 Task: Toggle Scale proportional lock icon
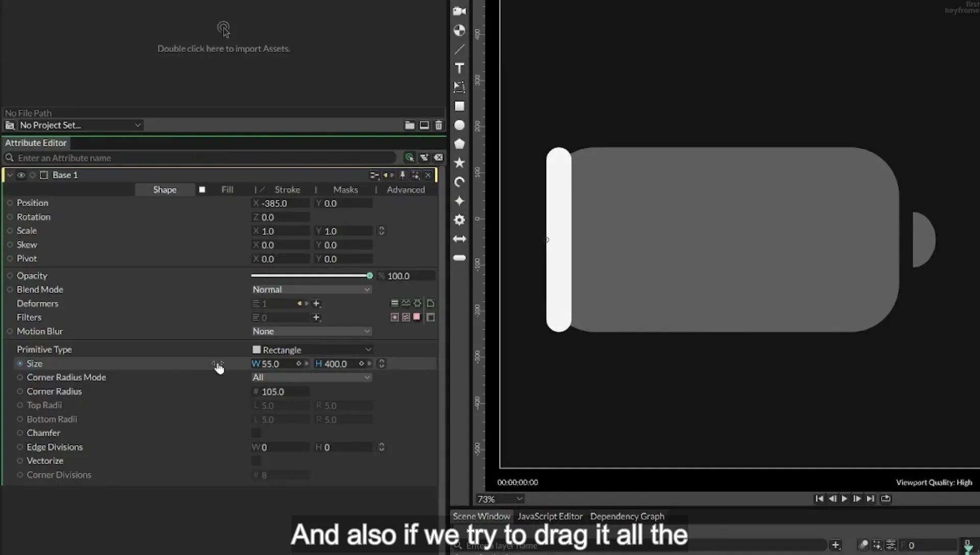click(x=381, y=231)
